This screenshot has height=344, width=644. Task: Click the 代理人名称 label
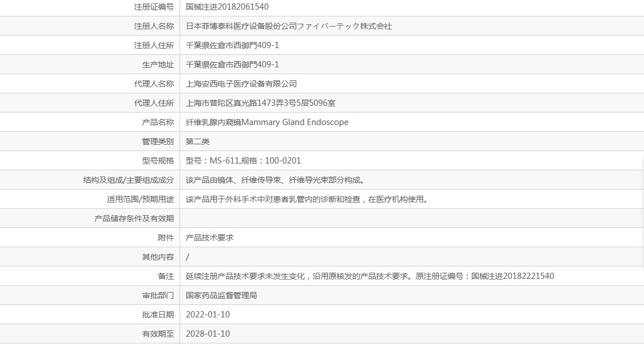[x=154, y=84]
